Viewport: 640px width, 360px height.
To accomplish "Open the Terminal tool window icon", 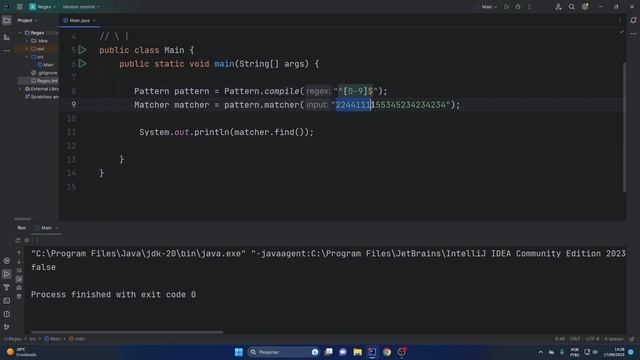I will coord(7,300).
